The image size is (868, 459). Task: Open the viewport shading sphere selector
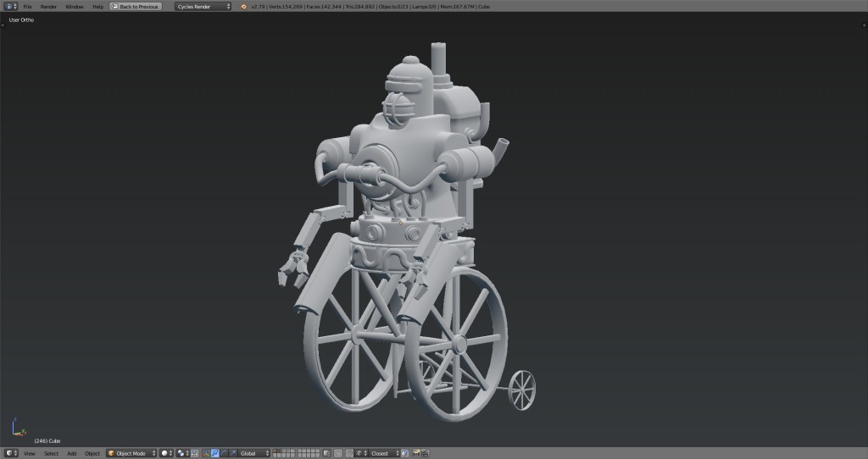point(167,453)
